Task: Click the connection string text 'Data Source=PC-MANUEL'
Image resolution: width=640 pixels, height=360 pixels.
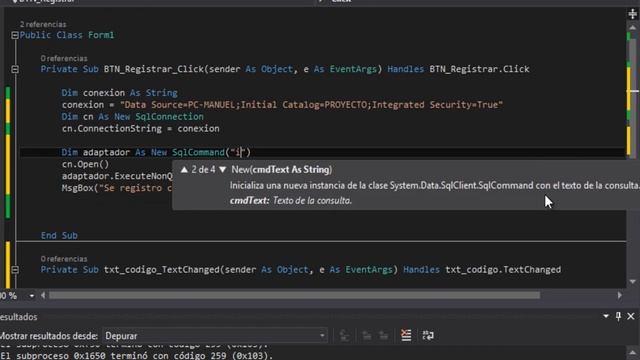Action: coord(181,105)
